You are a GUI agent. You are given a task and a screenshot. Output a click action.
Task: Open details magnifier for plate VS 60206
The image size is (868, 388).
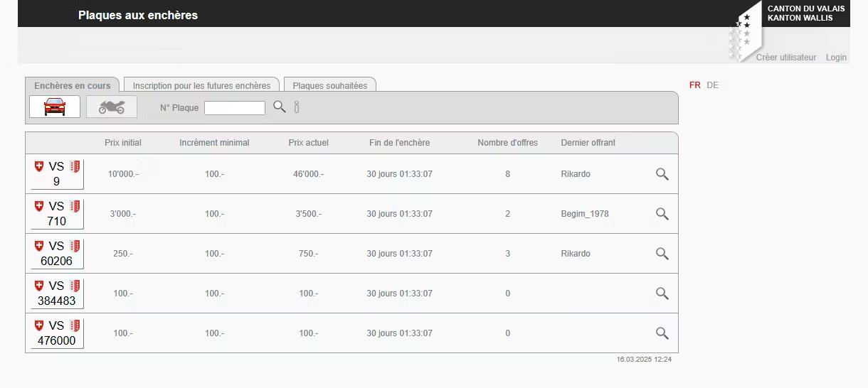point(662,254)
